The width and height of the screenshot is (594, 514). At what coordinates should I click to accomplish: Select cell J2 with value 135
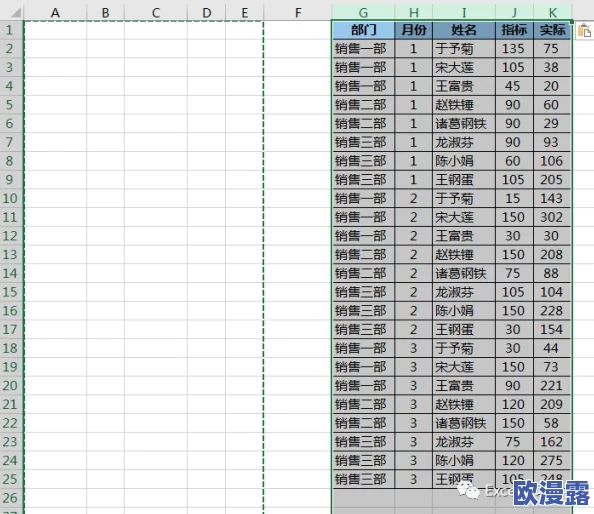pyautogui.click(x=514, y=48)
